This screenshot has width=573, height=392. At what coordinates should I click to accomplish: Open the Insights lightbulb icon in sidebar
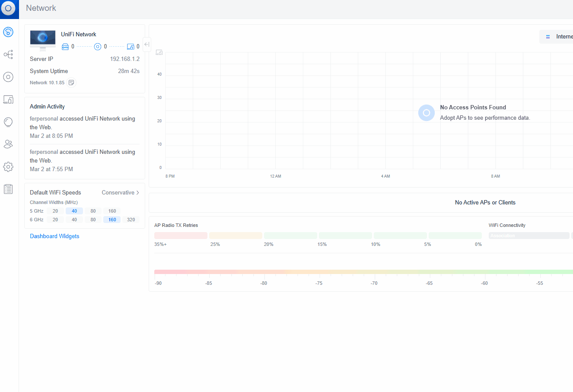click(x=8, y=122)
